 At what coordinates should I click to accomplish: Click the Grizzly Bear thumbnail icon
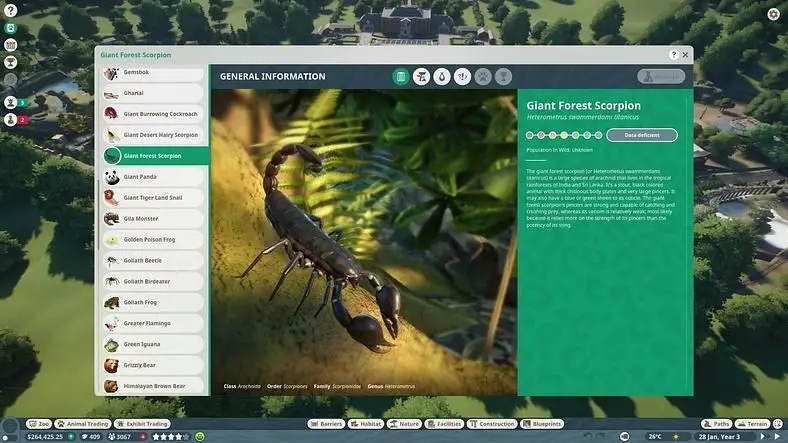[x=112, y=366]
